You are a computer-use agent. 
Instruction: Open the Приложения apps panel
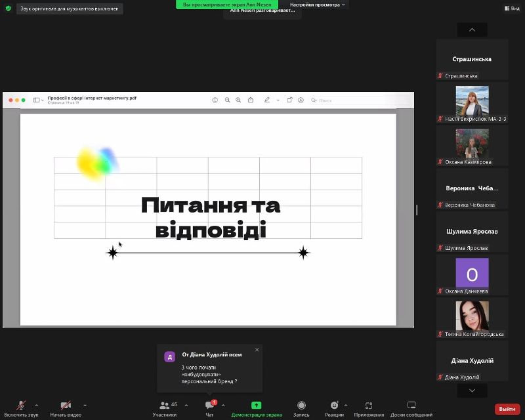pos(369,409)
